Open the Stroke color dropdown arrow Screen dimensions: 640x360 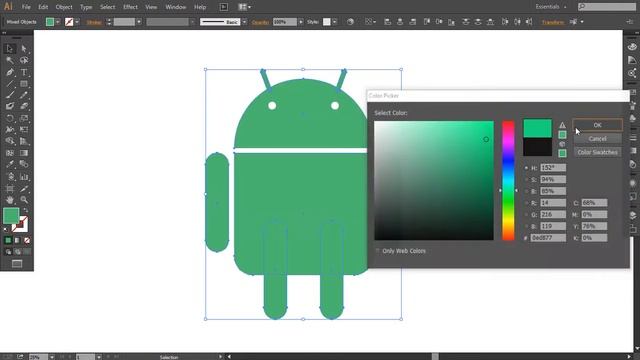pyautogui.click(x=77, y=22)
